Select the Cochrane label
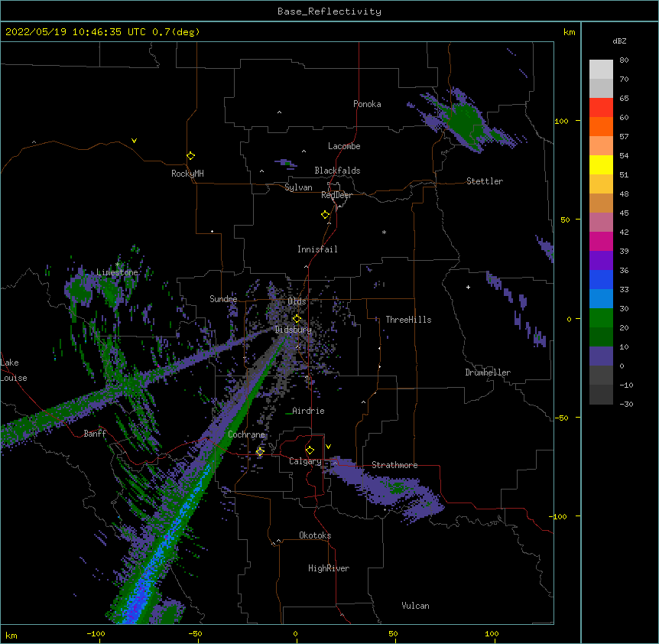This screenshot has height=644, width=659. 246,434
